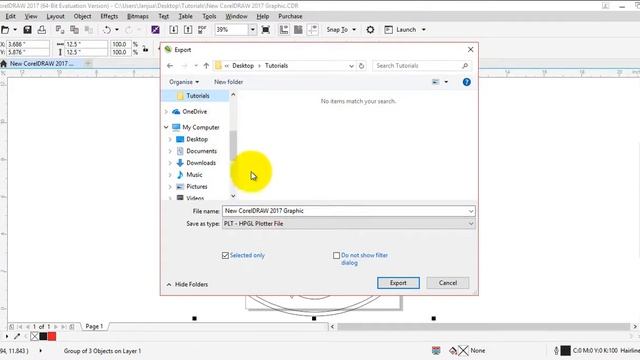The height and width of the screenshot is (360, 640).
Task: Click Up one level arrow in Export dialog
Action: pos(206,66)
